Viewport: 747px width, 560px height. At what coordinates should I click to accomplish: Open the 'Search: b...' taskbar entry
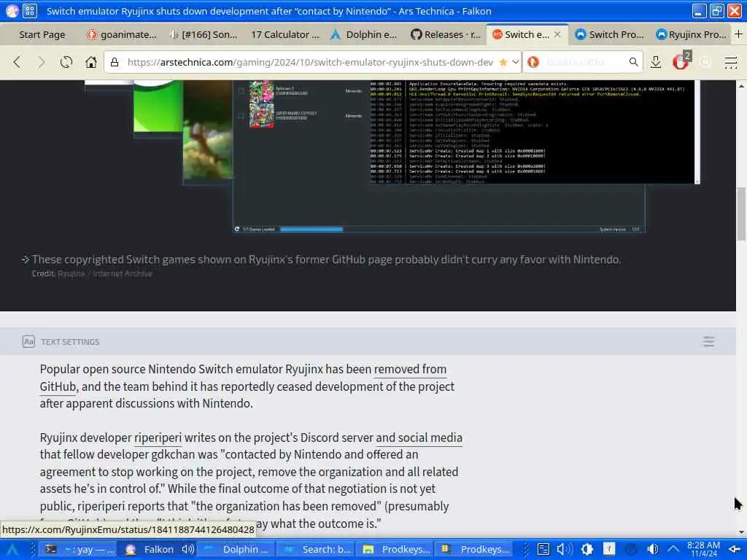(x=317, y=550)
